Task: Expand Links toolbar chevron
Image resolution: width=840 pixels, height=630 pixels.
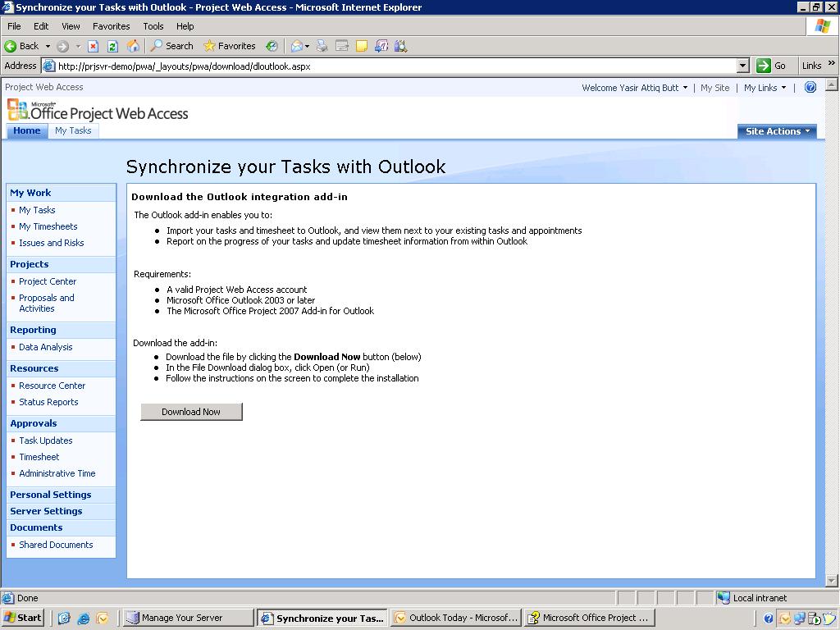Action: [832, 63]
